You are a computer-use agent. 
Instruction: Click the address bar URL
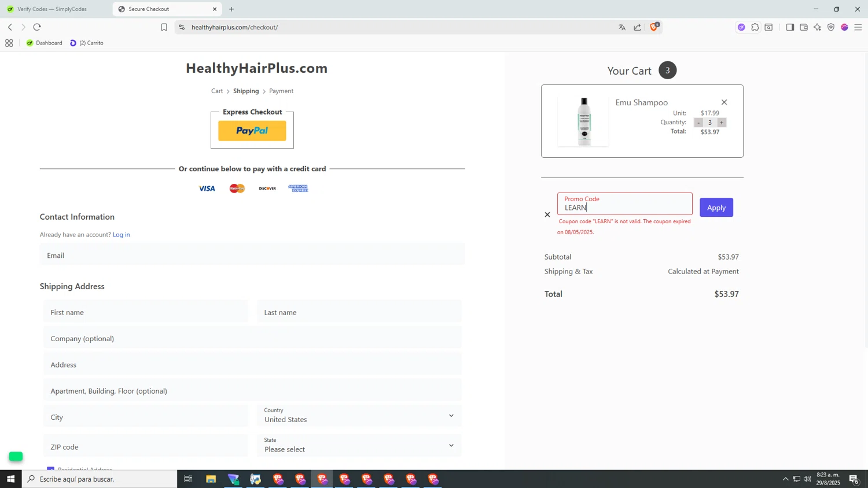point(234,27)
